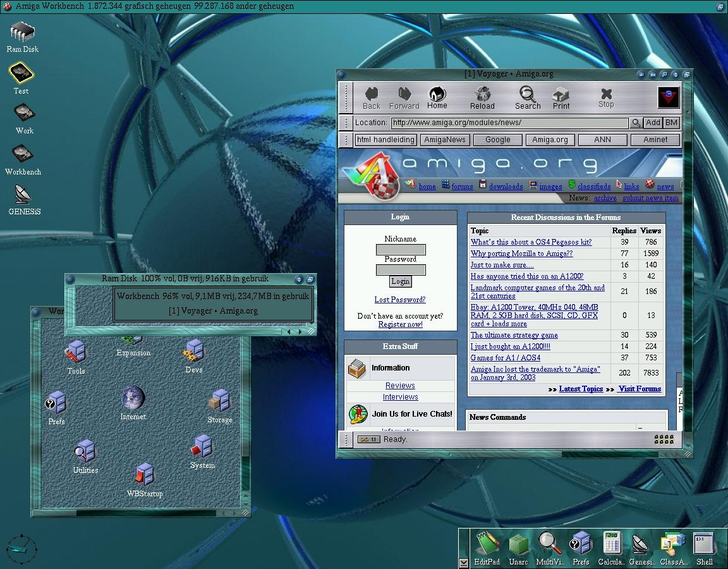728x569 pixels.
Task: Open the downloads navigation link
Action: (506, 187)
